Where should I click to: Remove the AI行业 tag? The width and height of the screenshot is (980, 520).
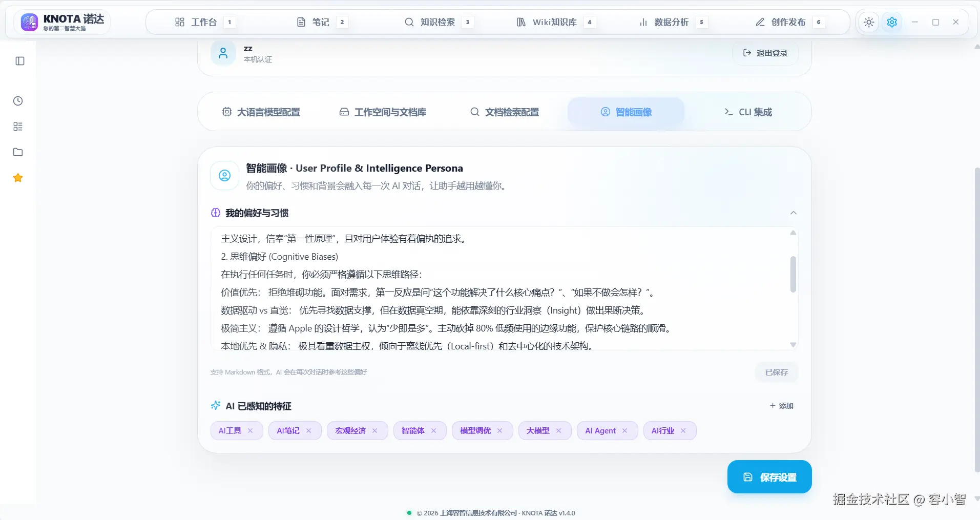pyautogui.click(x=683, y=431)
